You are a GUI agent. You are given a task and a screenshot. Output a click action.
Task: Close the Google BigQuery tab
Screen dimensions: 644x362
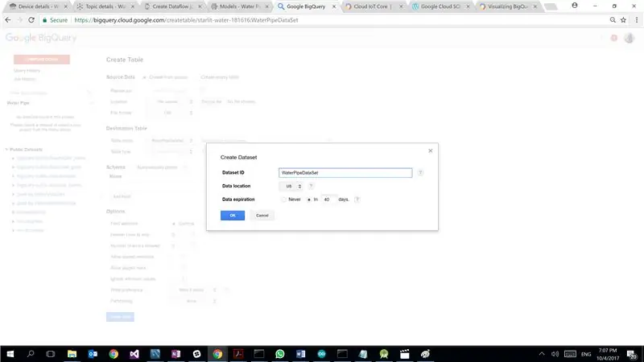pyautogui.click(x=334, y=6)
